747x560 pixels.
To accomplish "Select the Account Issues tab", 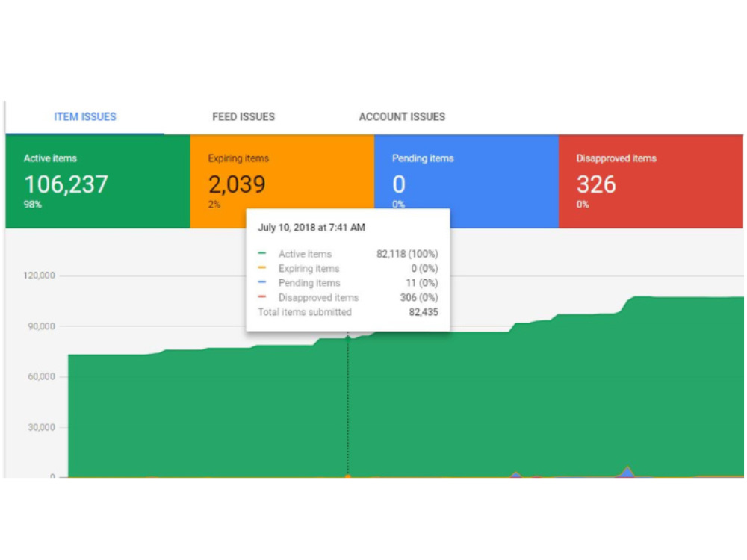I will tap(402, 117).
